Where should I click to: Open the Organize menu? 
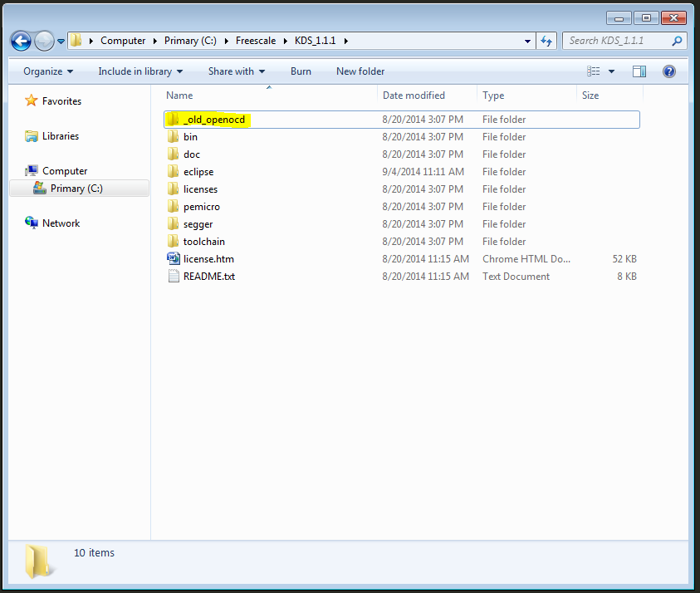coord(48,71)
